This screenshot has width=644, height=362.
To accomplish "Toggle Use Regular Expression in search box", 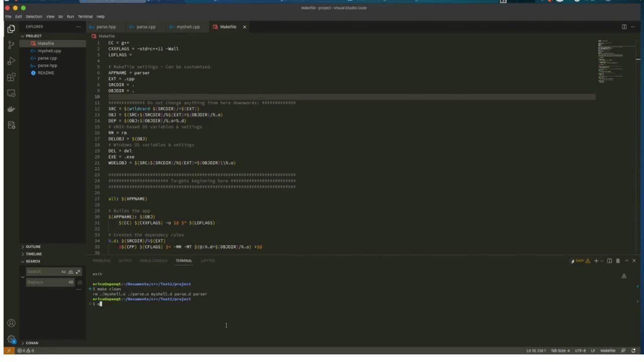I will pyautogui.click(x=78, y=271).
